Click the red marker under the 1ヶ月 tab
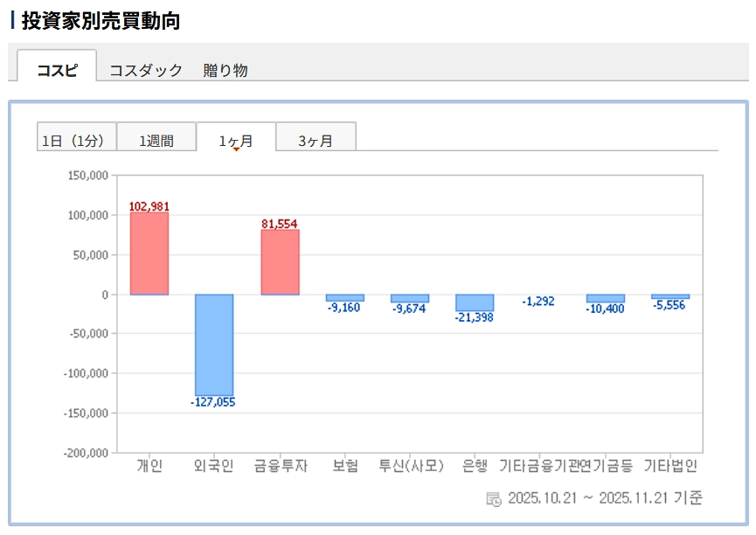The width and height of the screenshot is (756, 535). point(236,149)
